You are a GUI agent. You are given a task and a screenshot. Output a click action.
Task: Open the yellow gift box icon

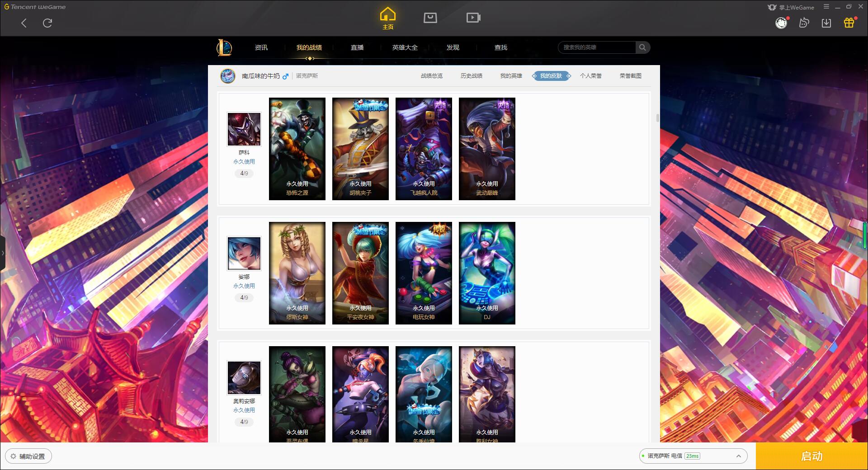coord(849,23)
